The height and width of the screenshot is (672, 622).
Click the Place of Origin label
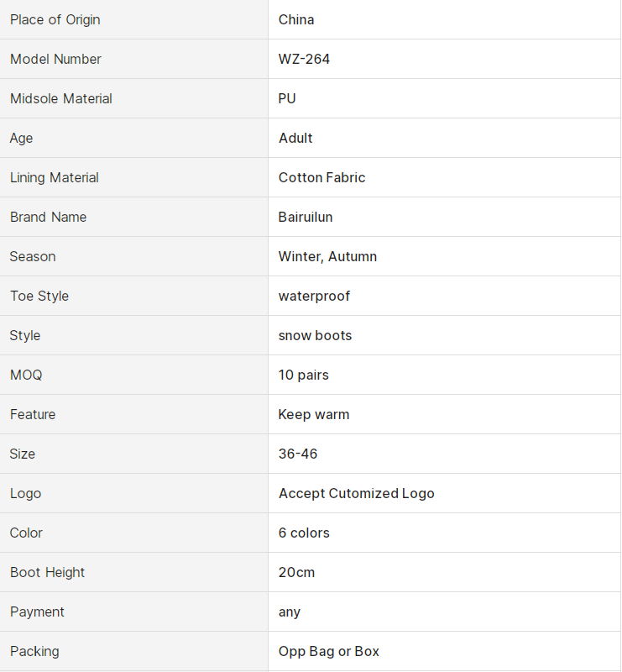(55, 19)
